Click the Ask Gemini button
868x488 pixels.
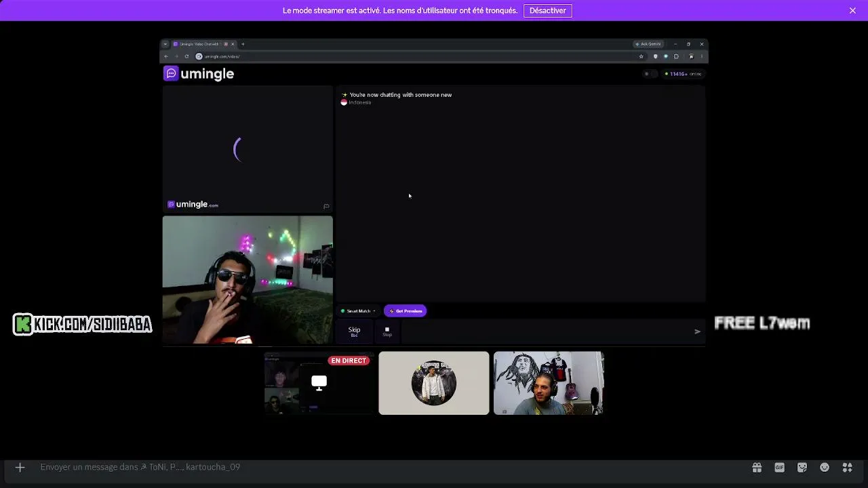(x=648, y=44)
